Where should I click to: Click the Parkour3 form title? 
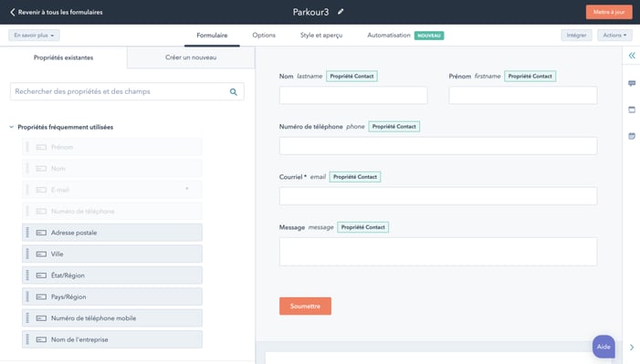click(x=310, y=12)
